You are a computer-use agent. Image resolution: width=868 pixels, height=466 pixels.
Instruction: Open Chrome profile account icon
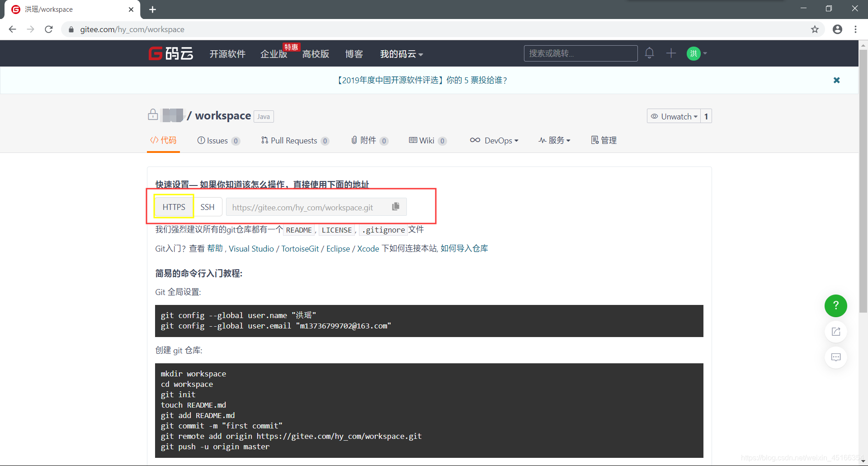(837, 29)
